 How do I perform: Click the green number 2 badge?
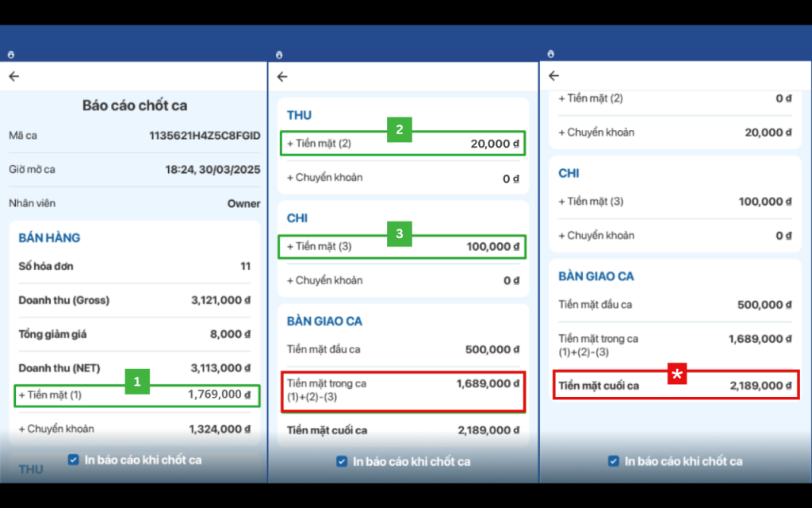(399, 129)
